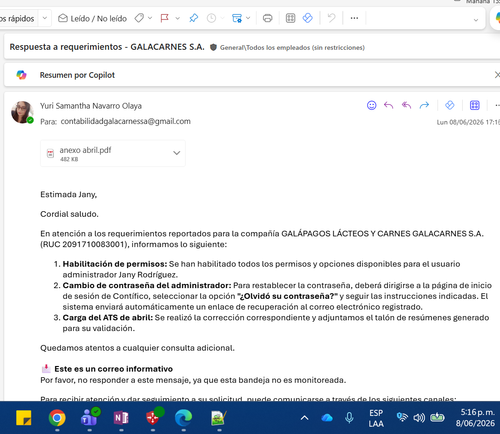Expand the snooze clock dropdown arrow
This screenshot has width=500, height=434.
point(222,18)
